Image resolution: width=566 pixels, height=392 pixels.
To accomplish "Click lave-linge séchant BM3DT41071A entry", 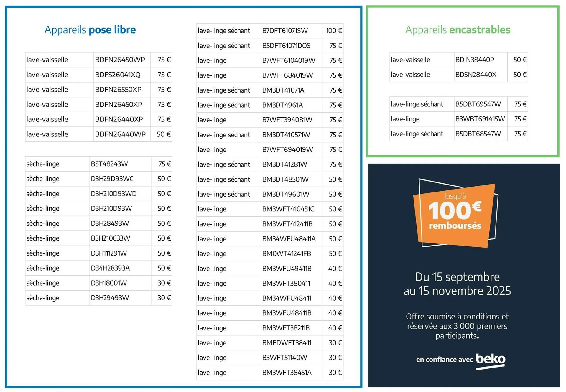I will (x=282, y=90).
